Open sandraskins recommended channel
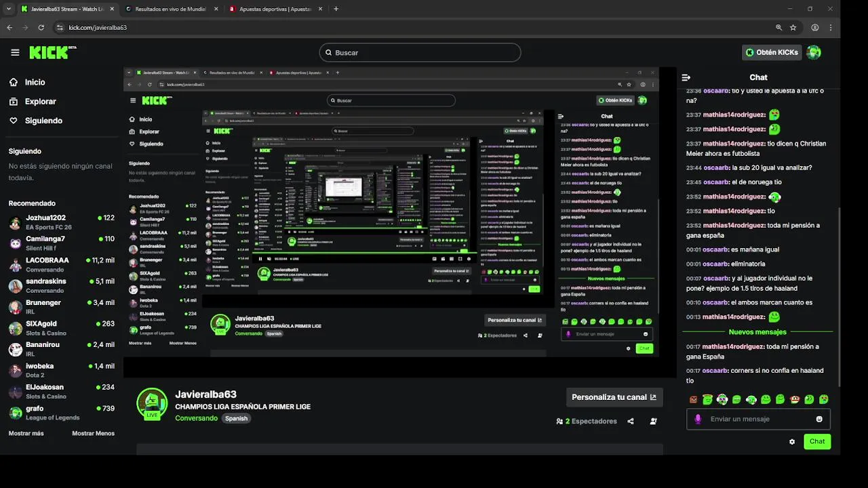 click(61, 285)
